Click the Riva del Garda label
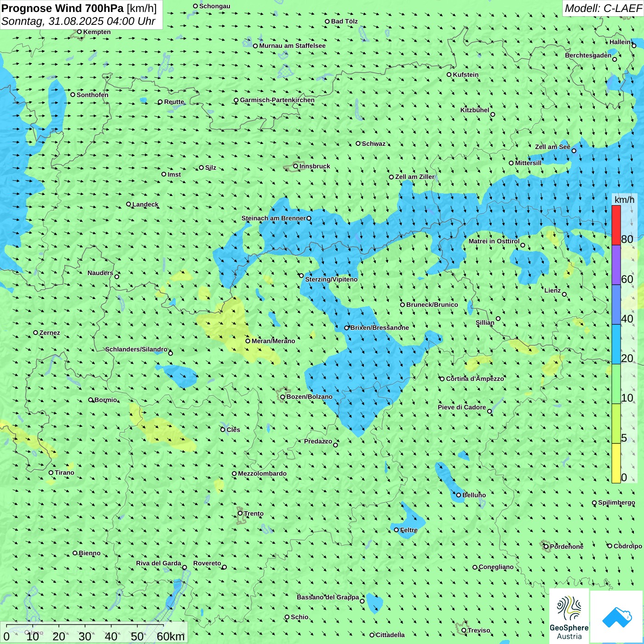Viewport: 644px width, 644px height. pos(159,563)
